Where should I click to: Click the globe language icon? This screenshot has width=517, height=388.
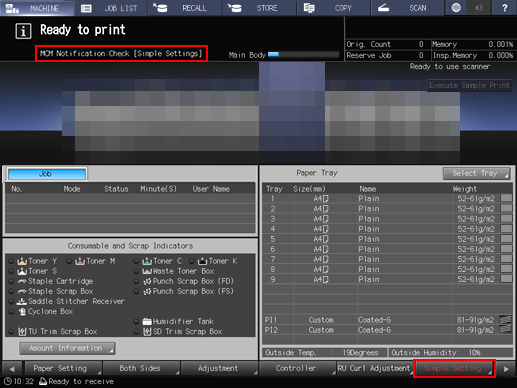tap(456, 8)
